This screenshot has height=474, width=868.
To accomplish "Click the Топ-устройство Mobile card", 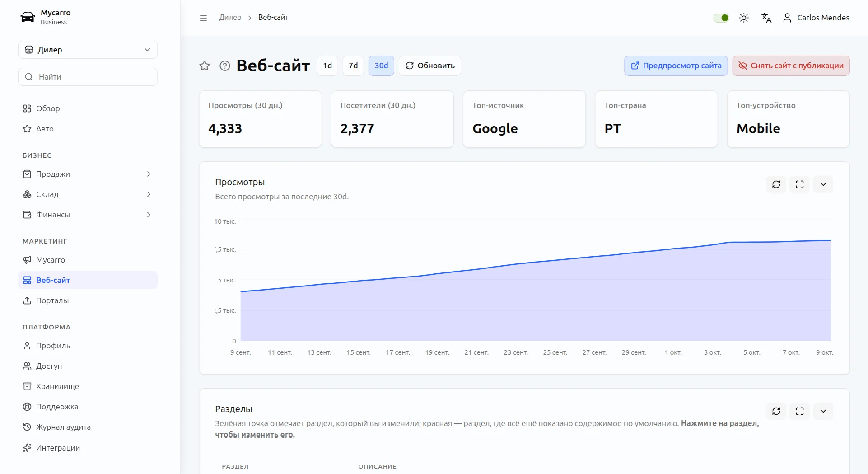I will coord(789,119).
